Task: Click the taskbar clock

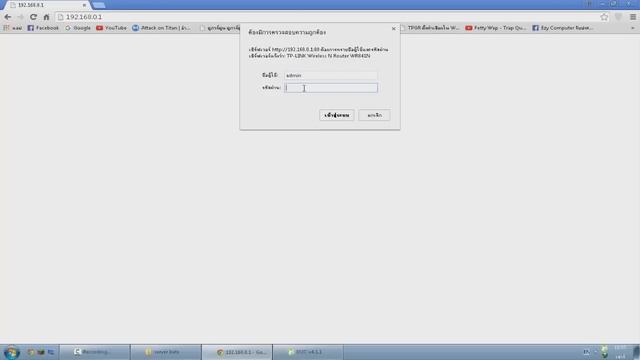Action: pyautogui.click(x=620, y=352)
